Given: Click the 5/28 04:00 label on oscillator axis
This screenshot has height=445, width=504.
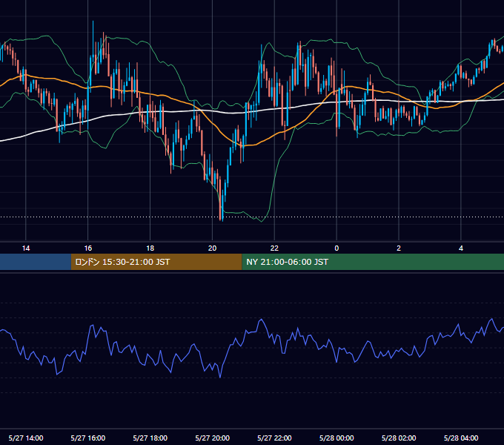Looking at the screenshot, I should tap(461, 438).
